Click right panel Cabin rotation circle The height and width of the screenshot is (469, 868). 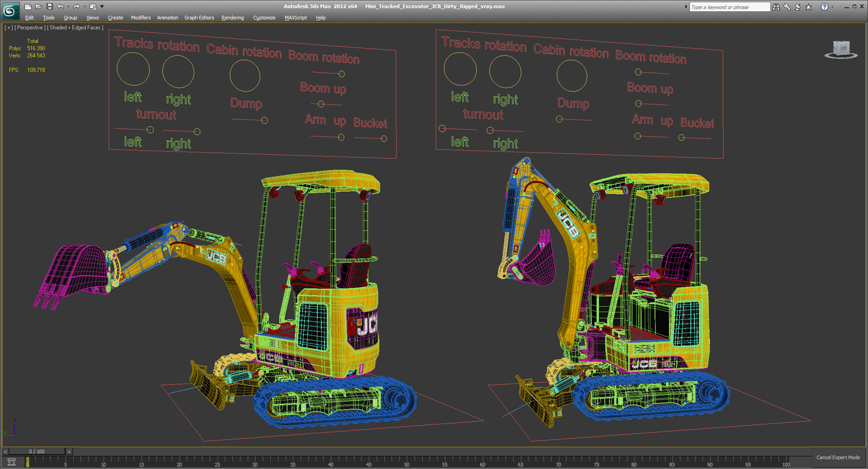(x=572, y=76)
